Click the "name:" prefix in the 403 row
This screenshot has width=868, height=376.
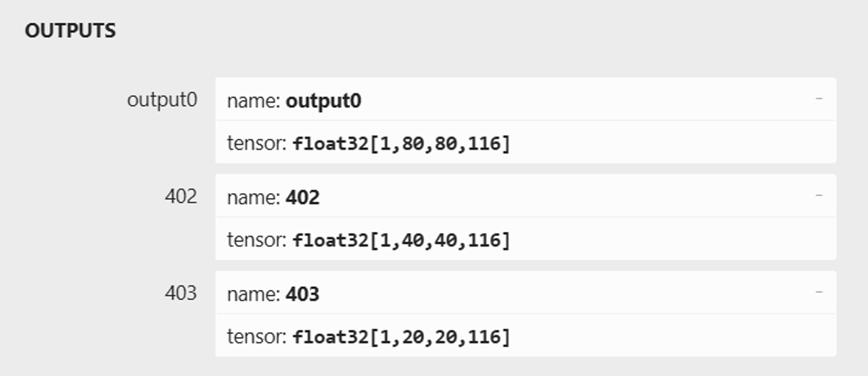[254, 295]
